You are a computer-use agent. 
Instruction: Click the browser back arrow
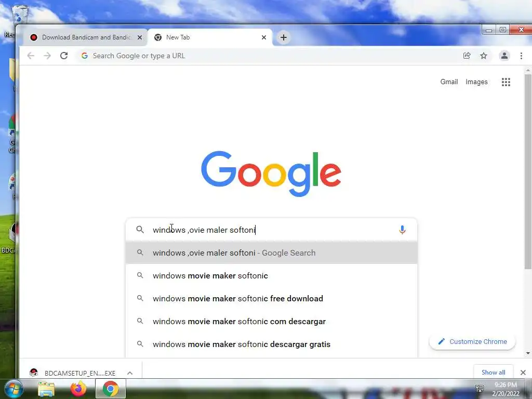[x=31, y=56]
